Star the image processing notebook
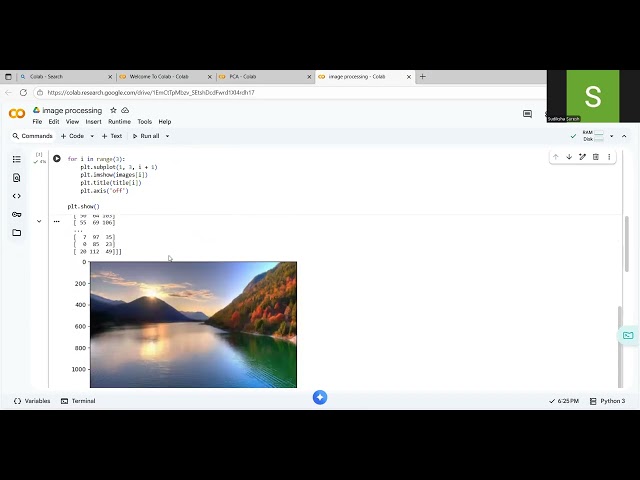 113,110
